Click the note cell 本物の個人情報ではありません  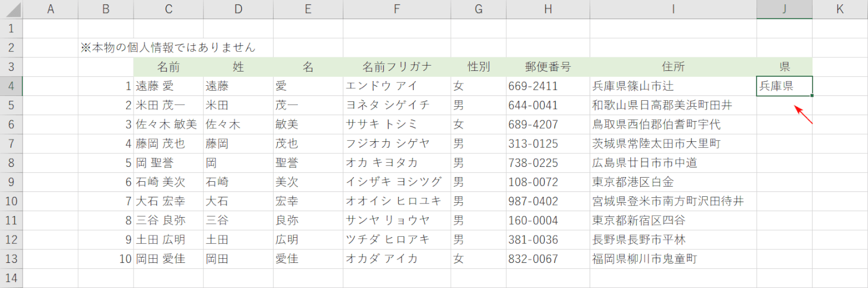pos(168,48)
